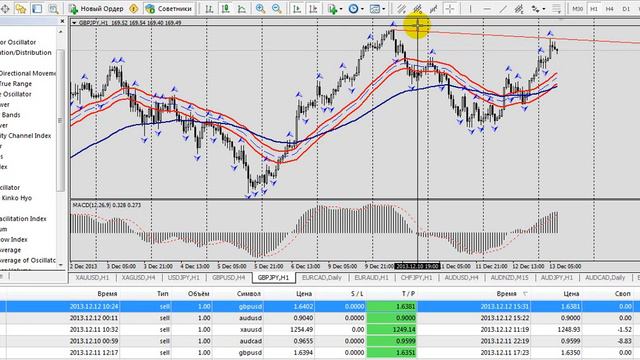Click the Indicators list icon
Image resolution: width=640 pixels, height=360 pixels.
(332, 9)
